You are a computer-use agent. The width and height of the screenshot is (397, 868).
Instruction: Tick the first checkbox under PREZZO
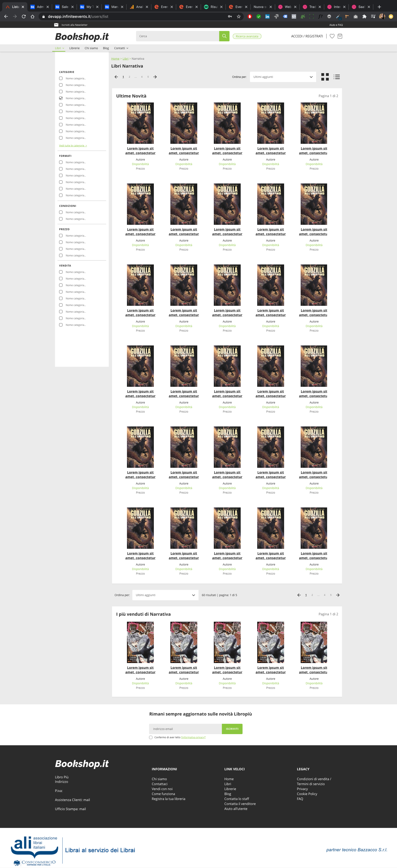[61, 236]
